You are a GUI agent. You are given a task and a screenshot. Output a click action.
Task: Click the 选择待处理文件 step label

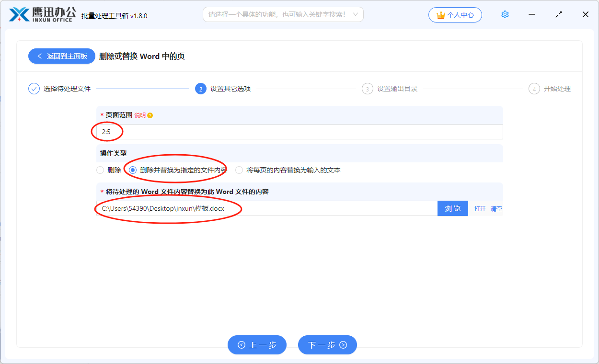click(67, 89)
